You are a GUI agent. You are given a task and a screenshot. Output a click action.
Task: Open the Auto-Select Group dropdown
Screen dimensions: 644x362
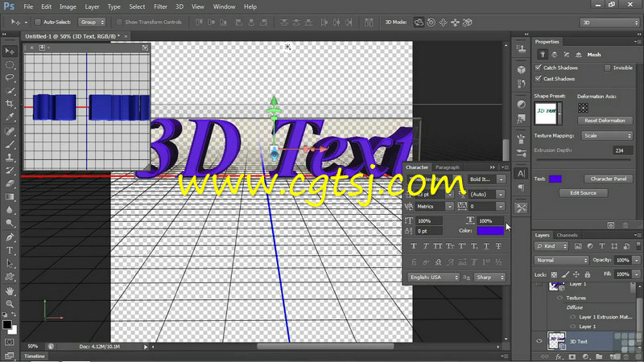pyautogui.click(x=92, y=23)
